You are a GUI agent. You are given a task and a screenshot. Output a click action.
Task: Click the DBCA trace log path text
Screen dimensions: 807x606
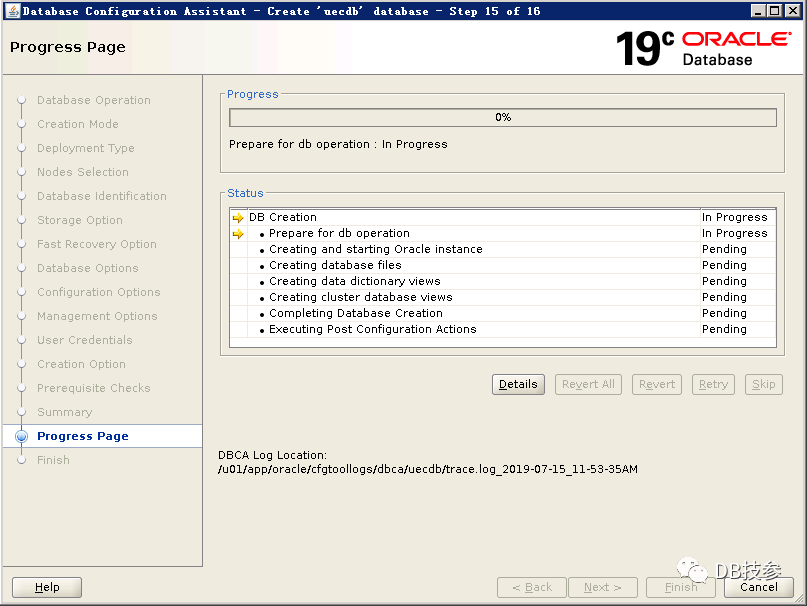427,469
